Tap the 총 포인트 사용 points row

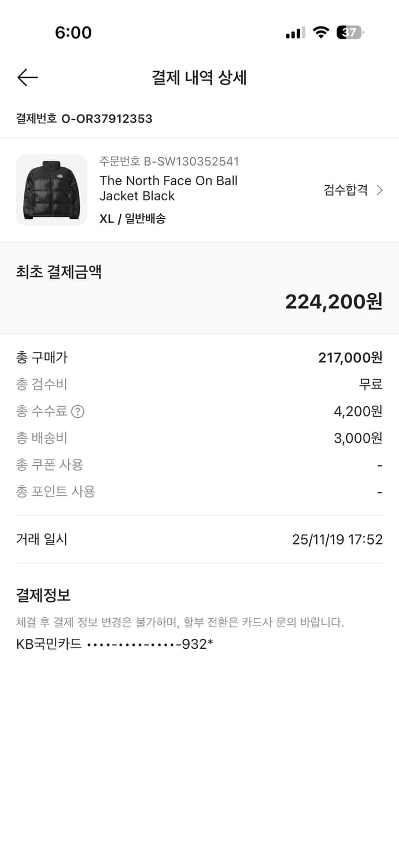199,491
